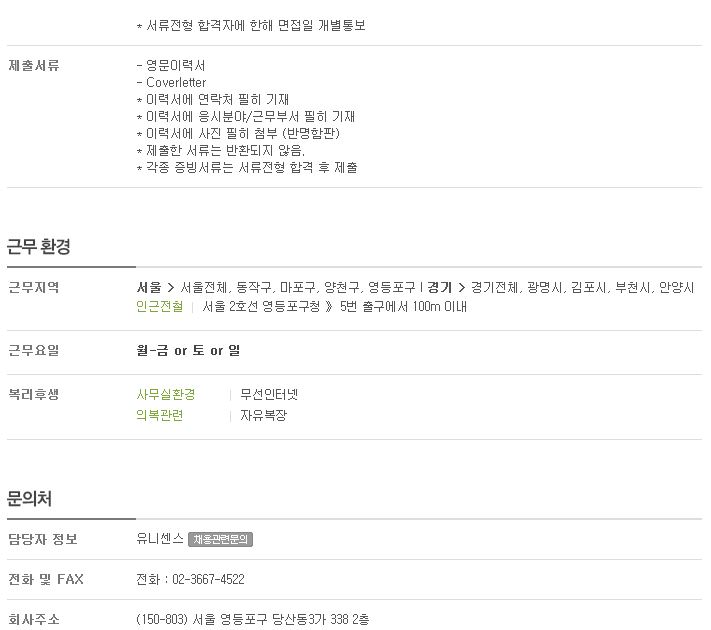The image size is (711, 630).
Task: Click the 근무 환경 section heading
Action: [39, 246]
